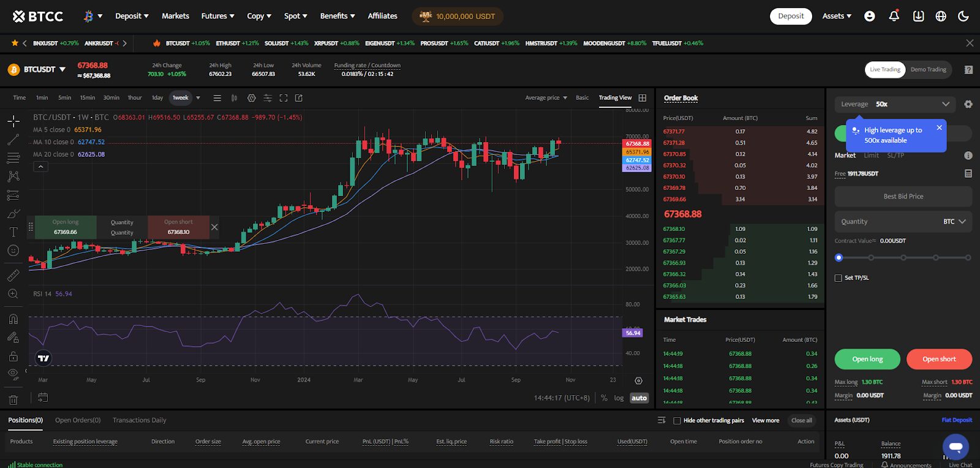Screen dimensions: 980x468
Task: Open help icon next to Demo Trading
Action: pyautogui.click(x=968, y=70)
